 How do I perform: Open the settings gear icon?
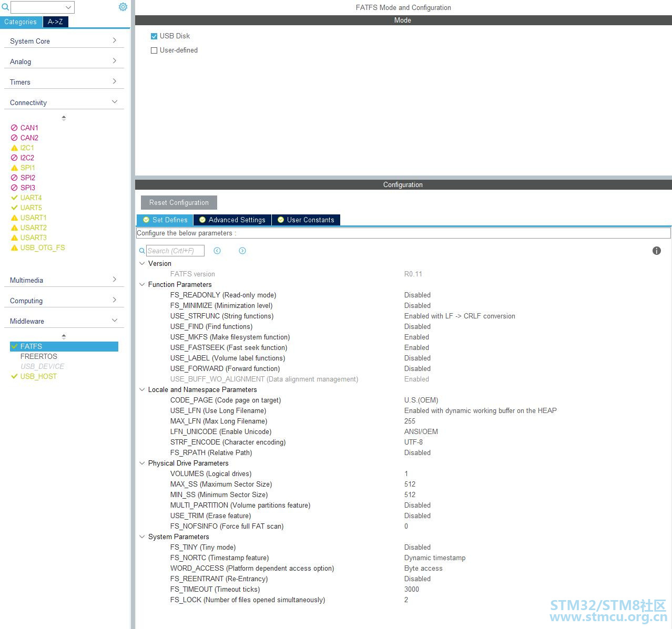click(x=123, y=7)
